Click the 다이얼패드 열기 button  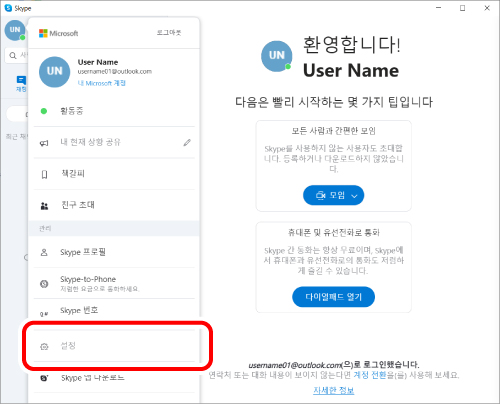click(x=333, y=297)
